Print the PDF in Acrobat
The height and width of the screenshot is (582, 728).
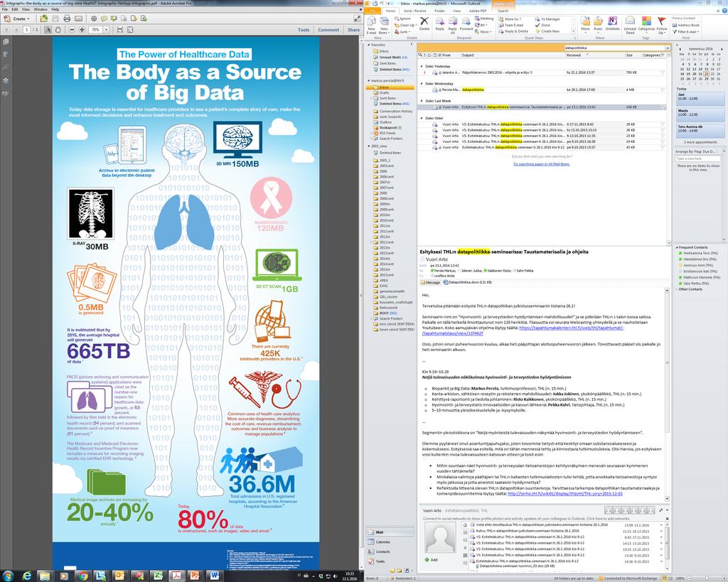pos(67,18)
